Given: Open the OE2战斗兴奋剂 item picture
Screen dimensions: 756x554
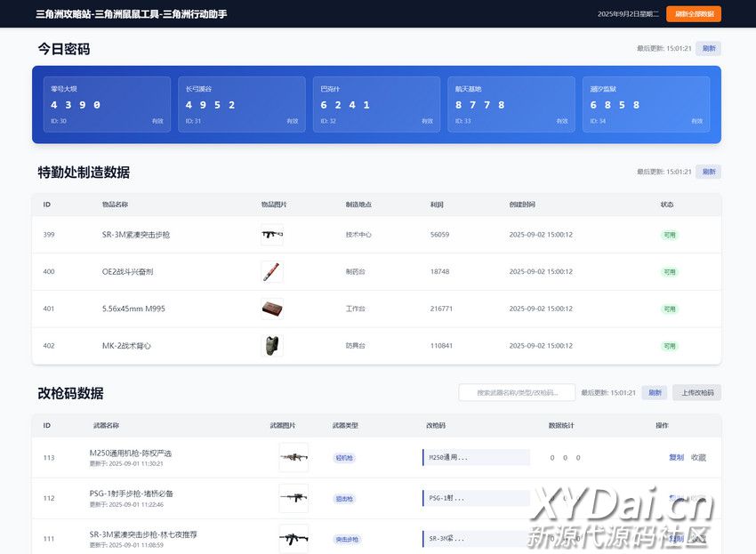Looking at the screenshot, I should [x=272, y=272].
